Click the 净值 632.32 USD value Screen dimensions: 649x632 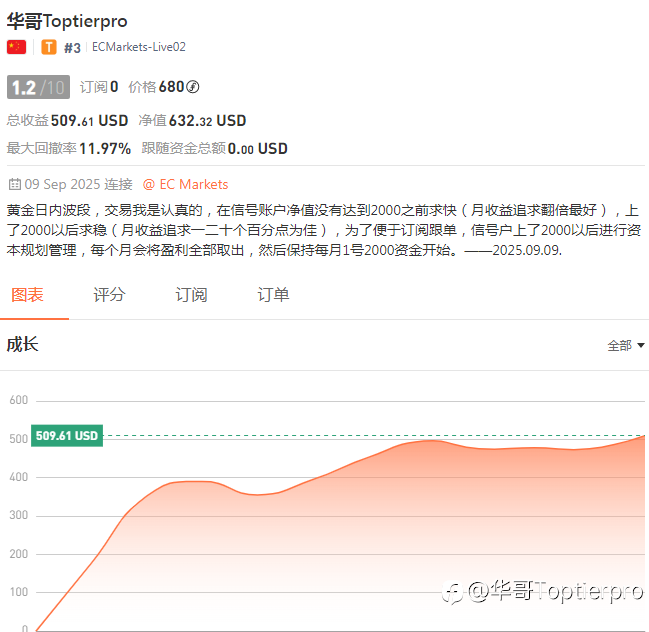click(192, 121)
